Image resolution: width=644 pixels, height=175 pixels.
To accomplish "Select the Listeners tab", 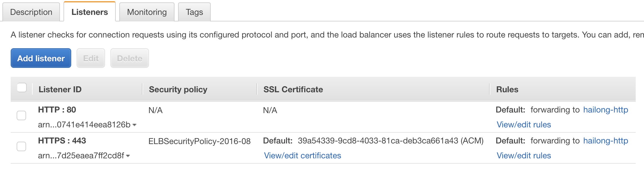I will pos(90,12).
